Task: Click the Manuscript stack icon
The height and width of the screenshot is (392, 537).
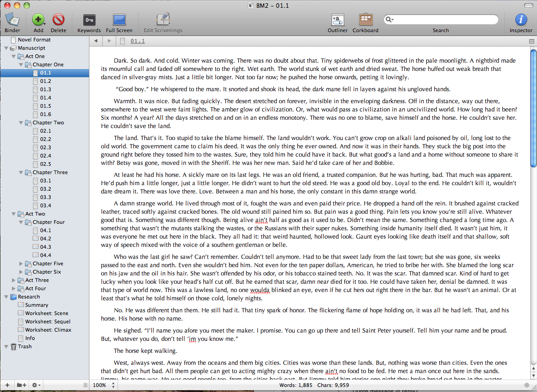Action: click(13, 48)
